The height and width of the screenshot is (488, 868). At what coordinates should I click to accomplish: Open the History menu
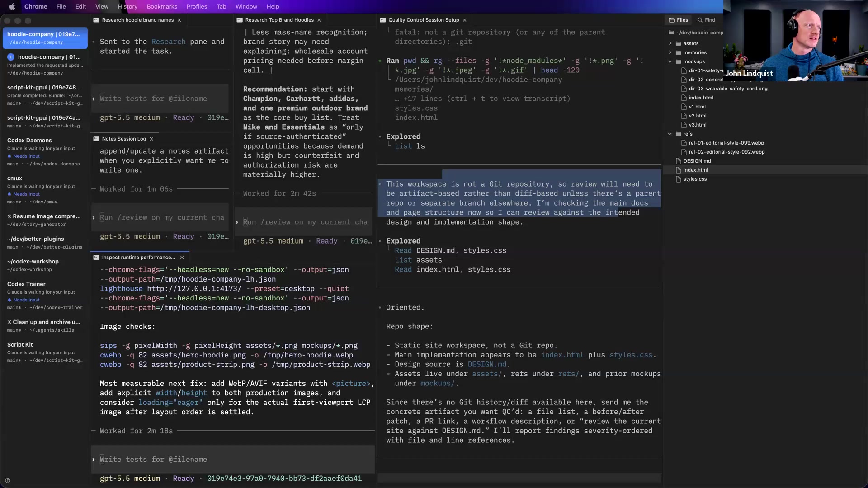tap(127, 6)
